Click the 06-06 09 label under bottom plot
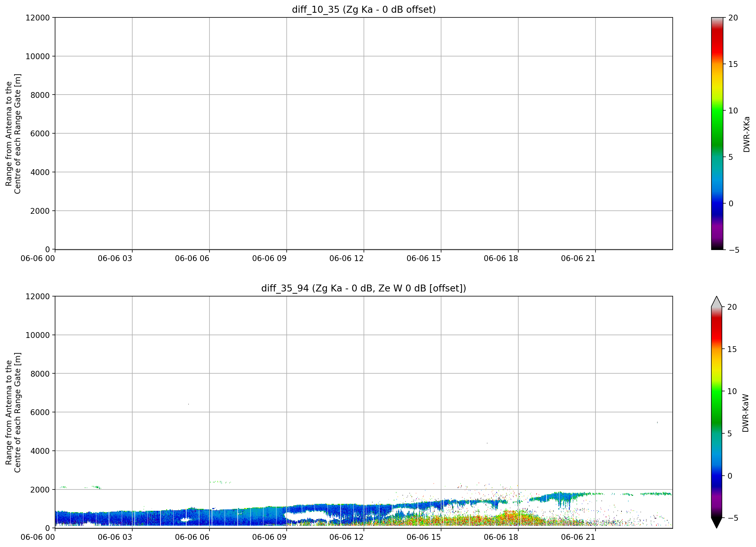 click(269, 537)
